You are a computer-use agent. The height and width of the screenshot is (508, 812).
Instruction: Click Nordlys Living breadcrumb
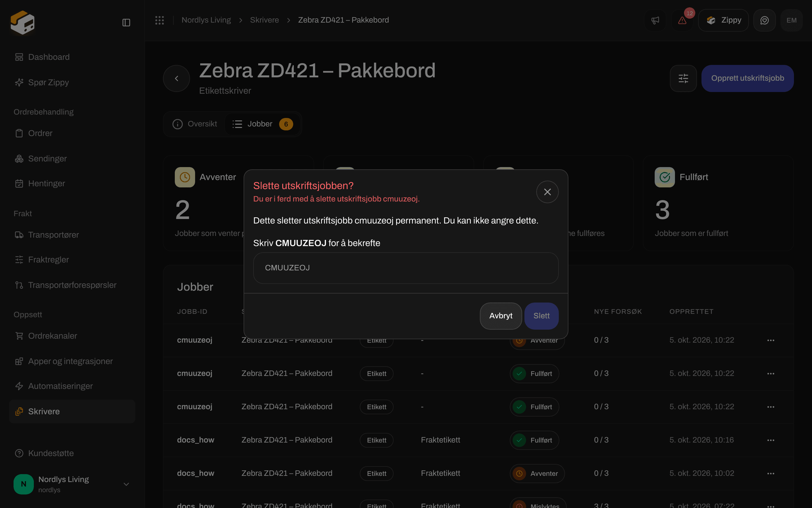tap(206, 20)
